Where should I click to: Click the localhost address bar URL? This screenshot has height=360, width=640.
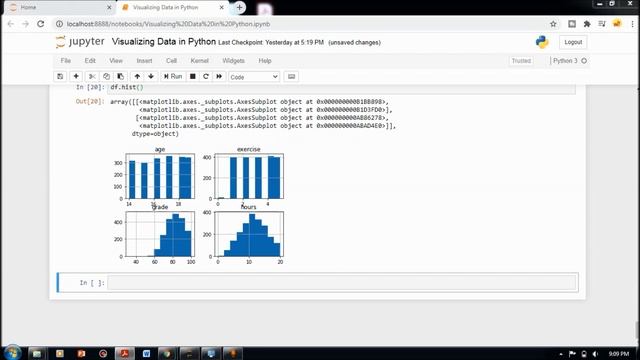[x=168, y=24]
